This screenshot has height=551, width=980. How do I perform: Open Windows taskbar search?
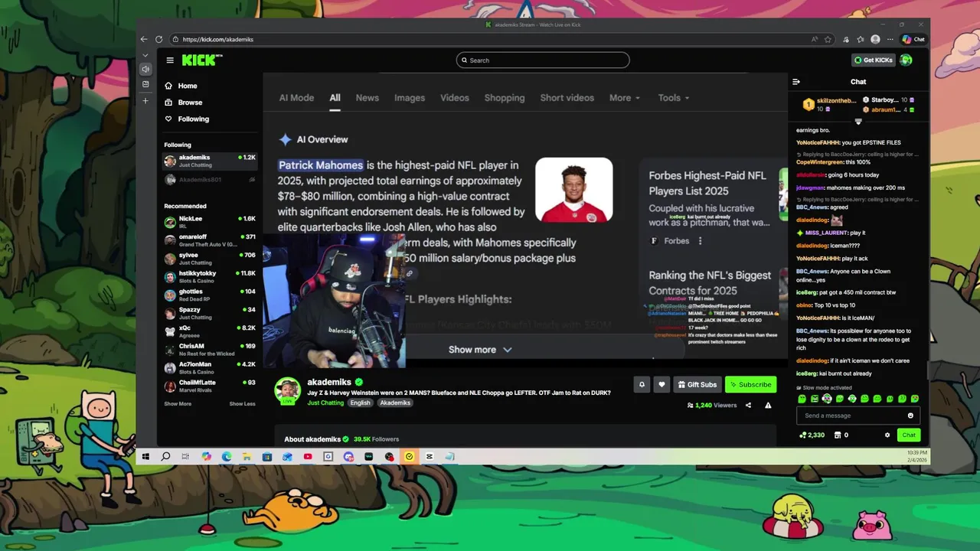tap(165, 457)
